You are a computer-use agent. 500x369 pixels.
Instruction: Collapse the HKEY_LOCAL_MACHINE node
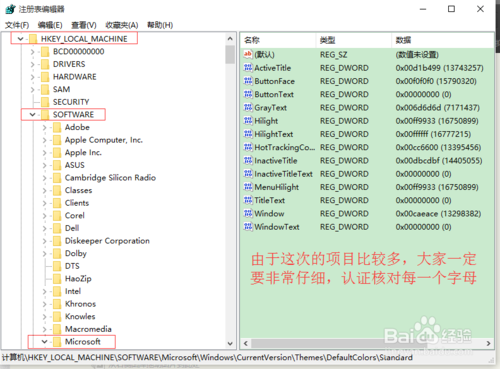[20, 39]
